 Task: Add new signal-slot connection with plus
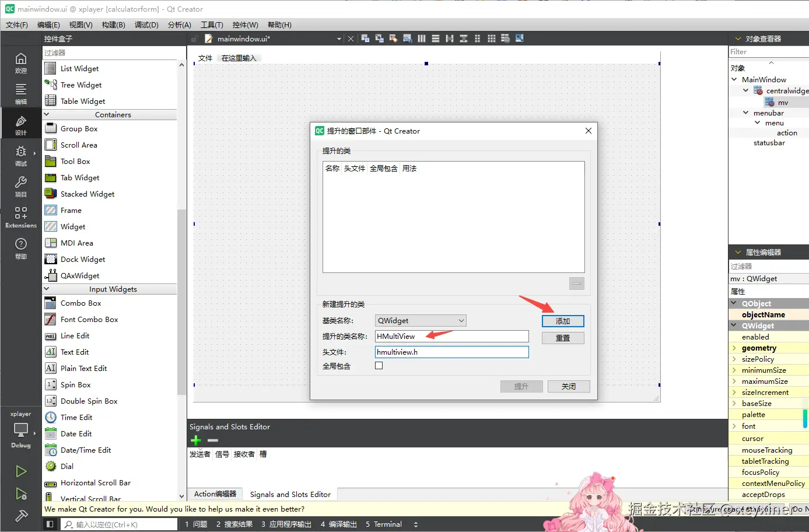click(196, 440)
